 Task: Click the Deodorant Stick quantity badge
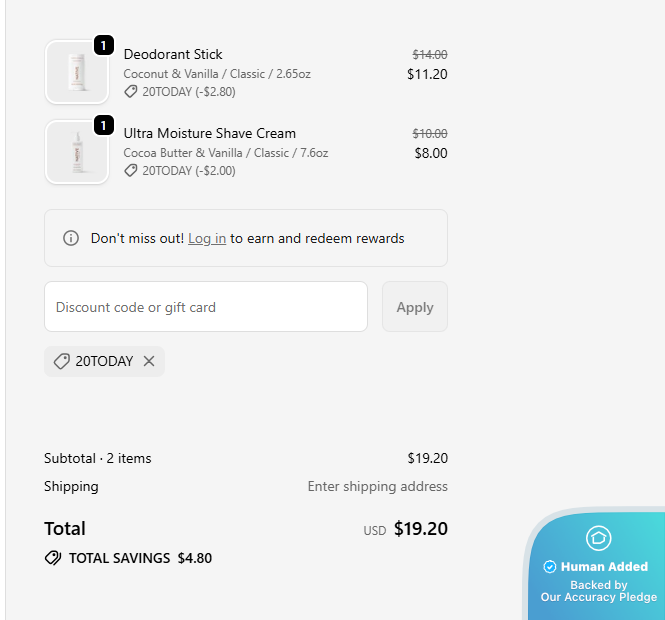click(x=103, y=46)
